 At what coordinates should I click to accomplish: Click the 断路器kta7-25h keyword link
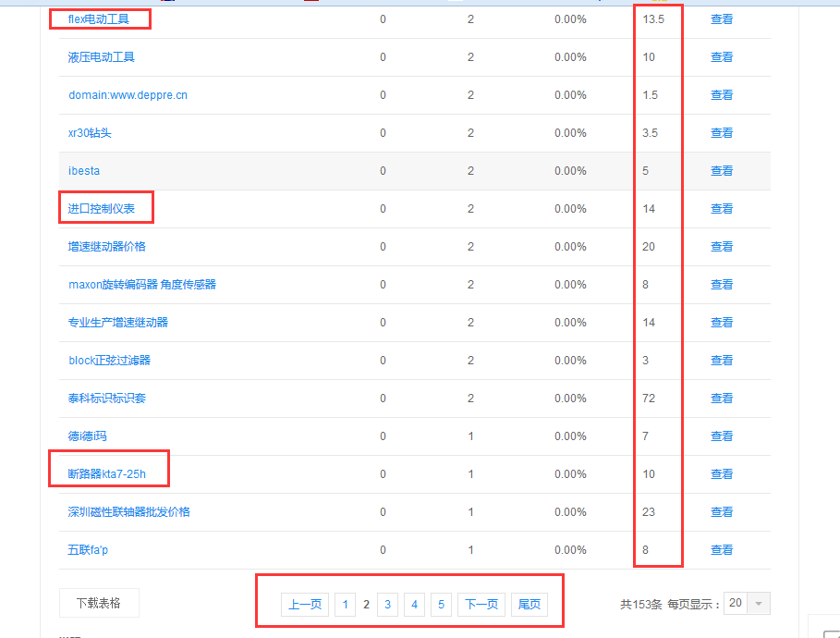[107, 474]
